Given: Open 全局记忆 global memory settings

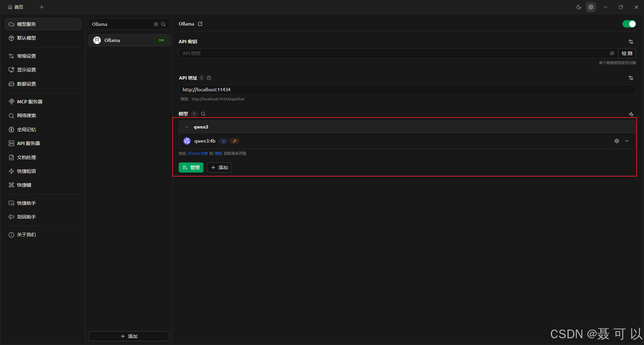Looking at the screenshot, I should tap(43, 130).
